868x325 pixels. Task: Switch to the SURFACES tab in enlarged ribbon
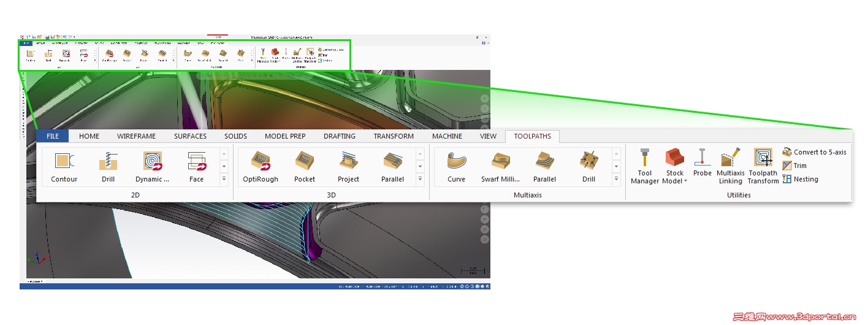click(x=190, y=136)
